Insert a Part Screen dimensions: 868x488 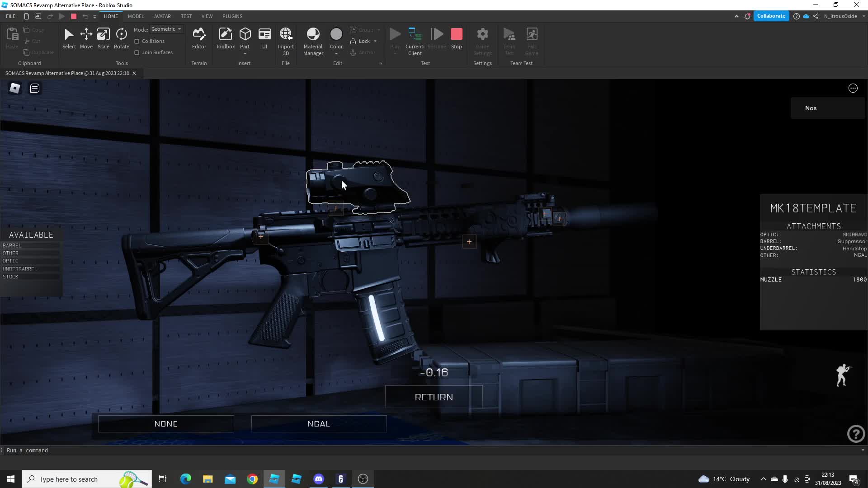tap(245, 36)
